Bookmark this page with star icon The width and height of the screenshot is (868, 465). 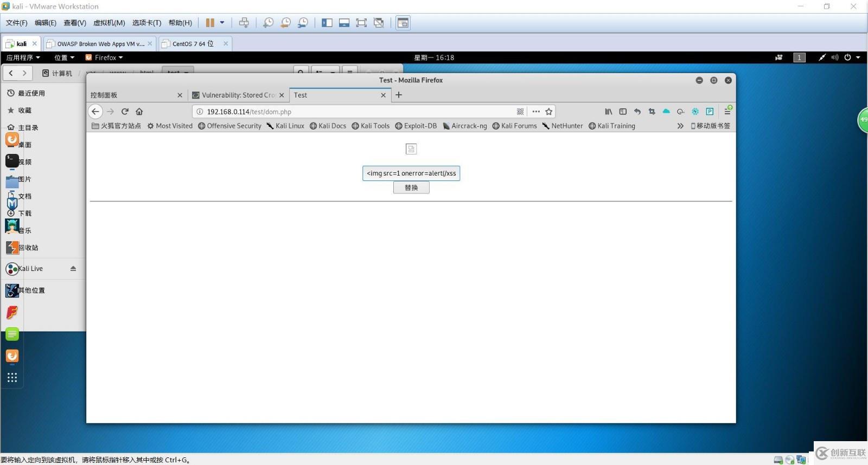click(549, 112)
